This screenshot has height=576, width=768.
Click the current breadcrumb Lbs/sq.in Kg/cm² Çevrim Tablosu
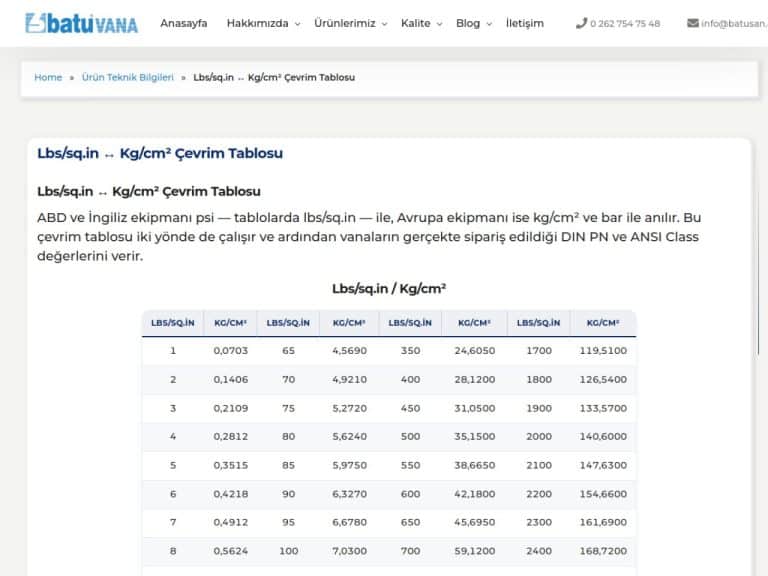coord(274,77)
